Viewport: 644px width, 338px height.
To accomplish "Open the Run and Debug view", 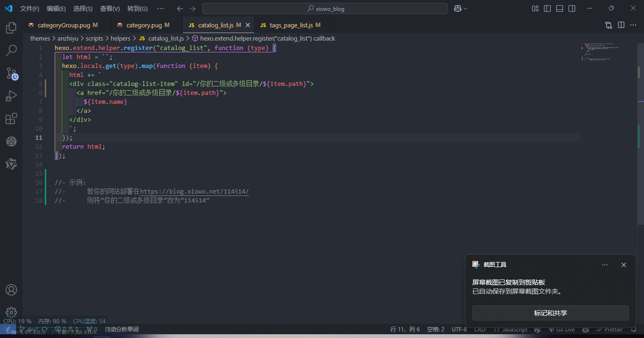I will [x=11, y=96].
